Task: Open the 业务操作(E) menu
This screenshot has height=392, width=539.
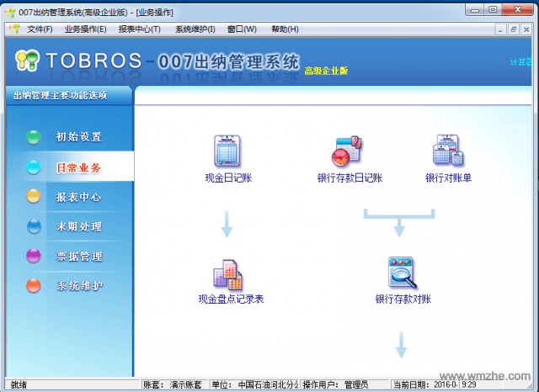Action: [85, 29]
